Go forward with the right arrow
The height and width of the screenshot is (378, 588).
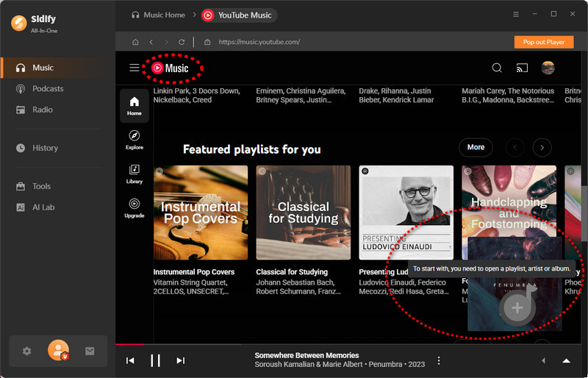167,42
